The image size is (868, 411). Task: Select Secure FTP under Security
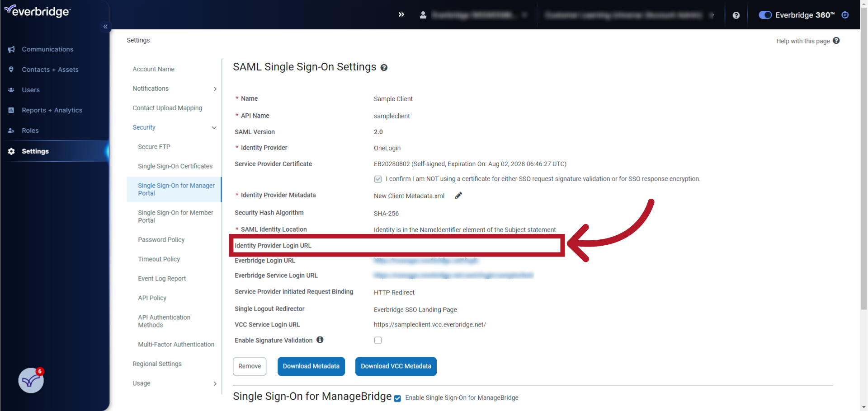[154, 147]
